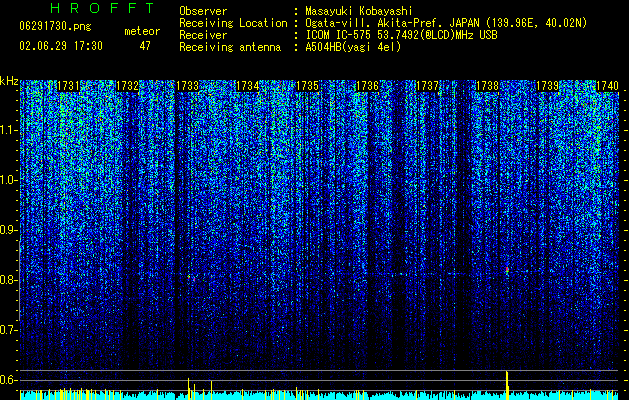Click the kHz axis unit label

[x=9, y=81]
